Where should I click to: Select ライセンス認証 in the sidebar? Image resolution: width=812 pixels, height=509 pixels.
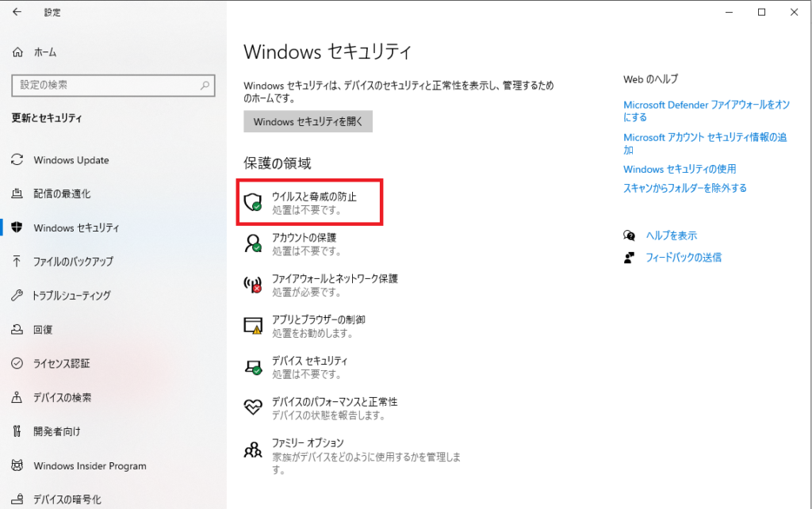click(x=61, y=363)
